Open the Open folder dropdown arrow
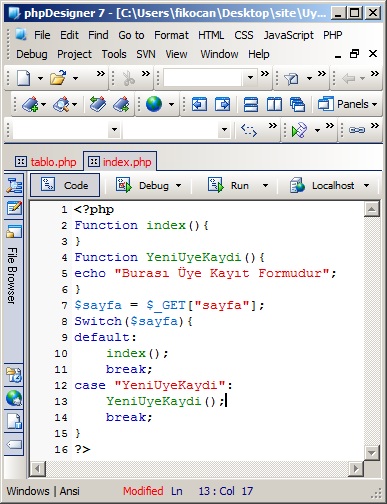The height and width of the screenshot is (504, 387). (x=76, y=79)
